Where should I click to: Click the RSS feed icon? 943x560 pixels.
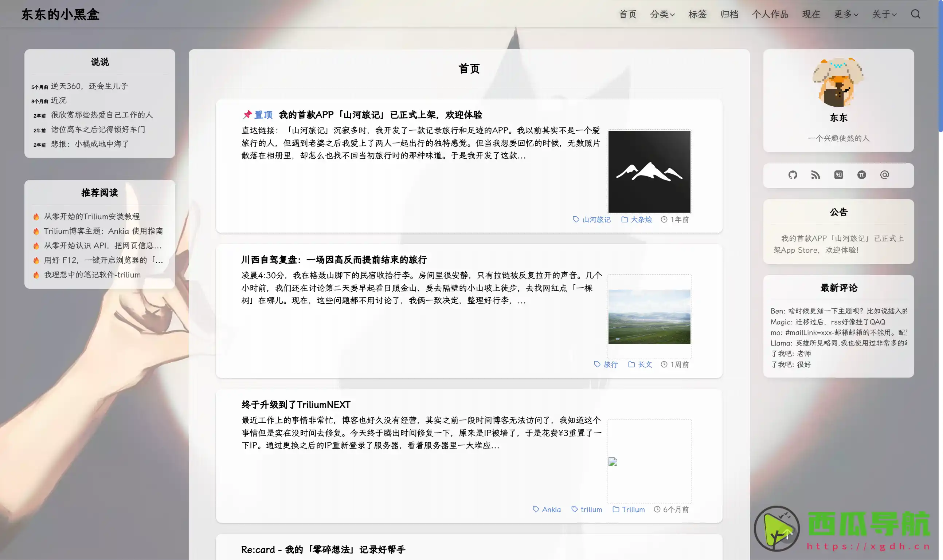click(x=815, y=175)
